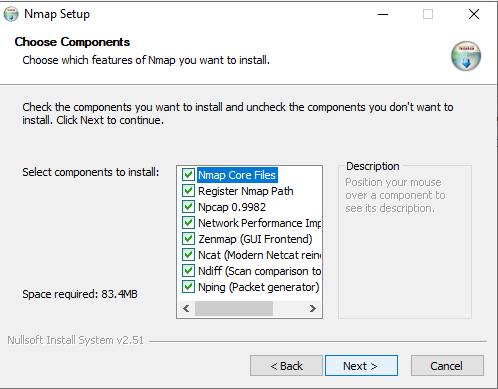Viewport: 498px width, 389px height.
Task: Click the horizontal scrollbar thumb in component list
Action: coord(234,309)
